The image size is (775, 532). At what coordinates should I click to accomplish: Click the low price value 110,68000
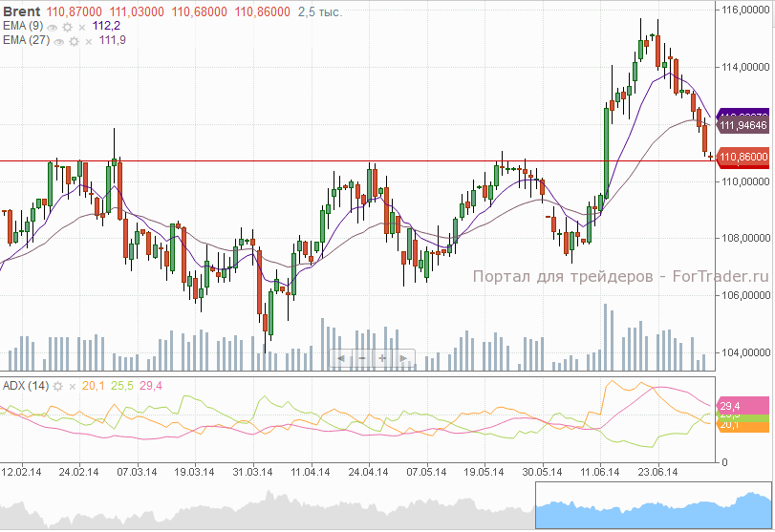(199, 11)
